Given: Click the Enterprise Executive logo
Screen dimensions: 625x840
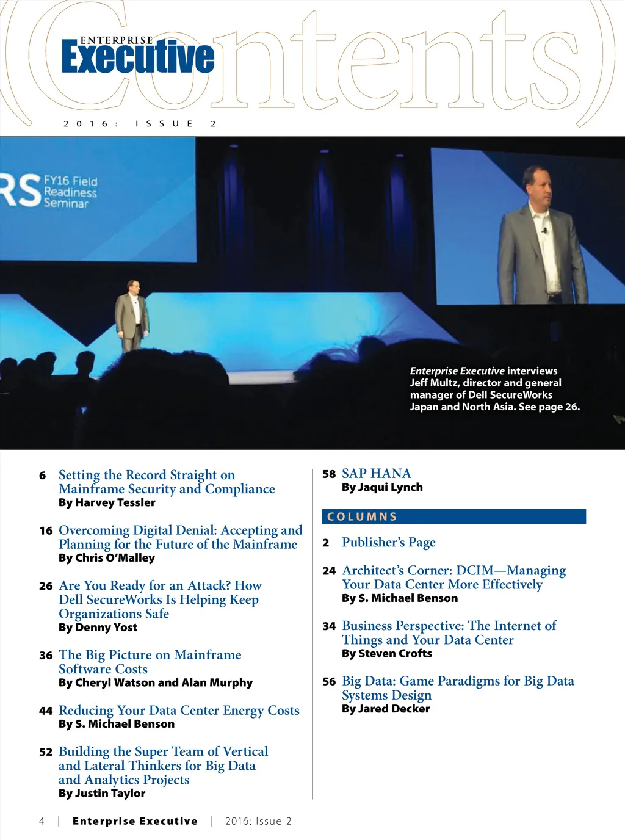Looking at the screenshot, I should (x=138, y=55).
